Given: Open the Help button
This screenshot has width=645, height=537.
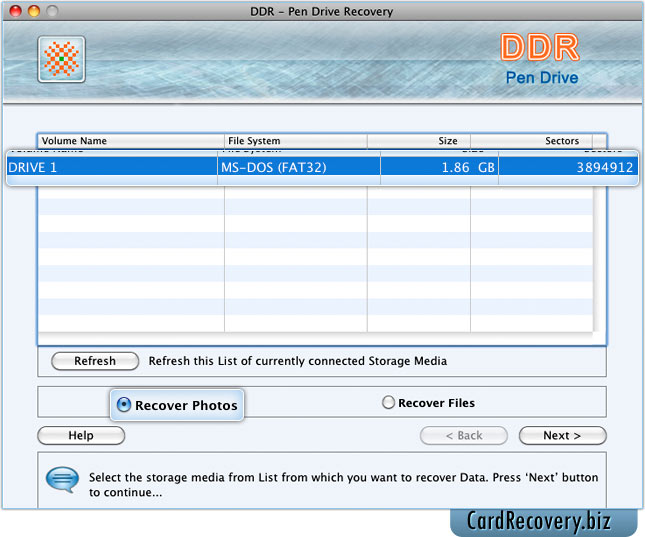Looking at the screenshot, I should click(81, 435).
